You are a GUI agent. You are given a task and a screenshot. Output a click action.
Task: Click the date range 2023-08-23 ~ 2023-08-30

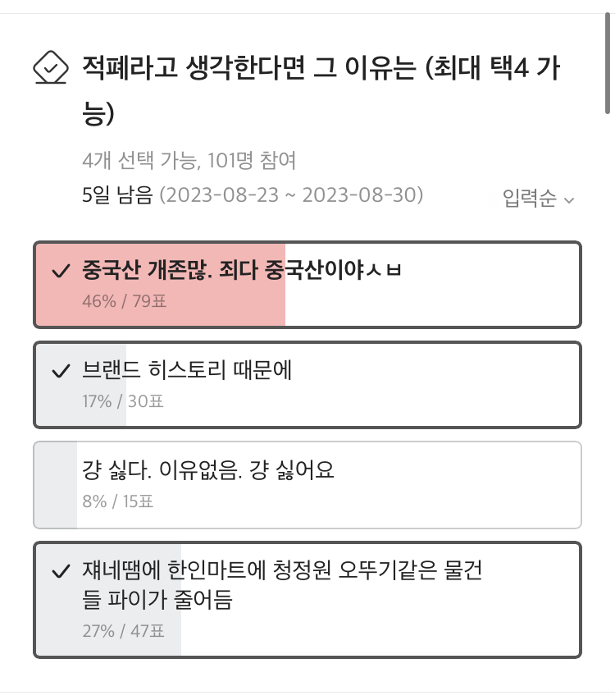(291, 195)
